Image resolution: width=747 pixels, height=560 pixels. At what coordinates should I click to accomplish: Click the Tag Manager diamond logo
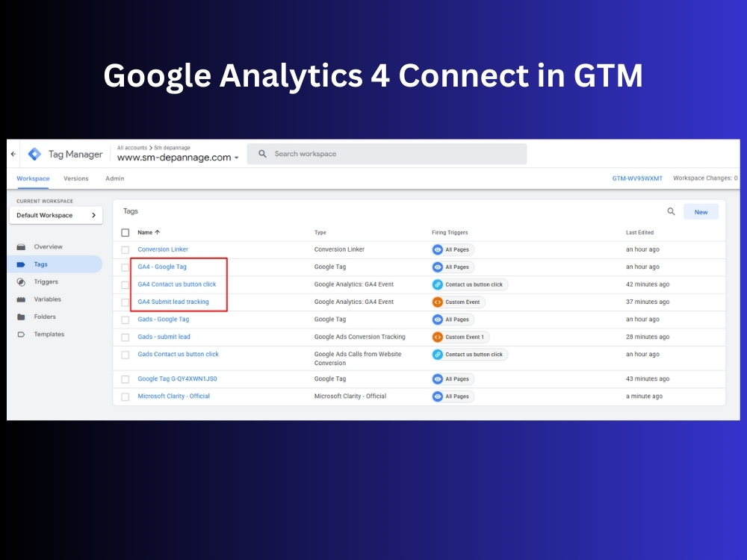click(35, 154)
